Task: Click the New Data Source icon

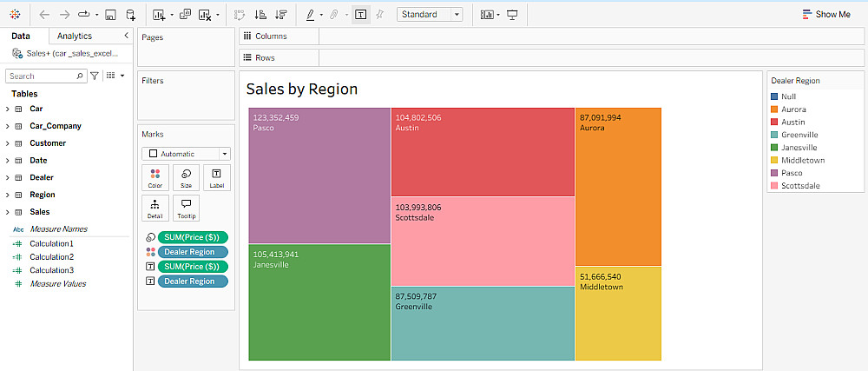Action: 130,15
